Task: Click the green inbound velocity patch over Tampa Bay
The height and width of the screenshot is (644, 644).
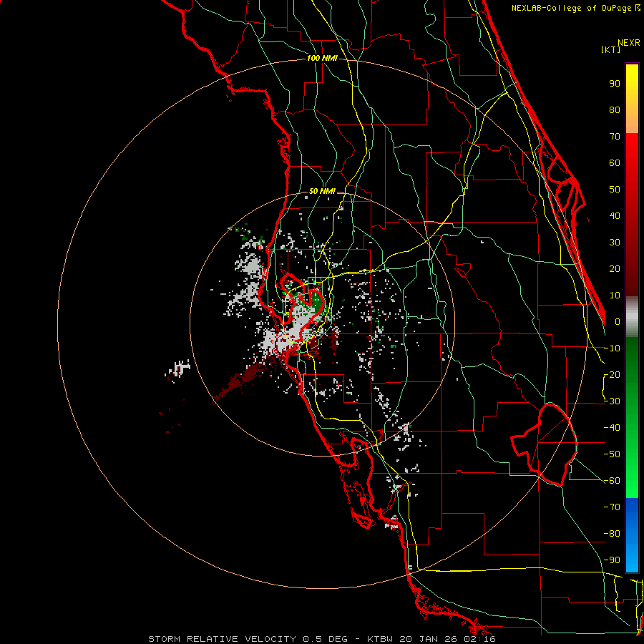Action: coord(316,302)
